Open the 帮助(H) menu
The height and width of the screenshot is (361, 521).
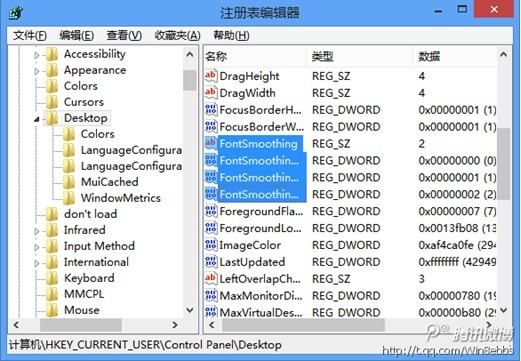coord(231,35)
